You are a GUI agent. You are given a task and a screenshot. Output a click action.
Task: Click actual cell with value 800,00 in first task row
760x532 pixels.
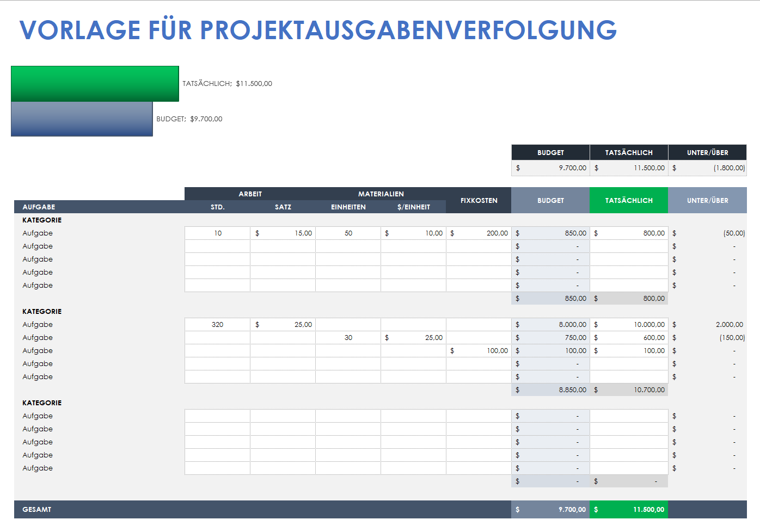[629, 233]
